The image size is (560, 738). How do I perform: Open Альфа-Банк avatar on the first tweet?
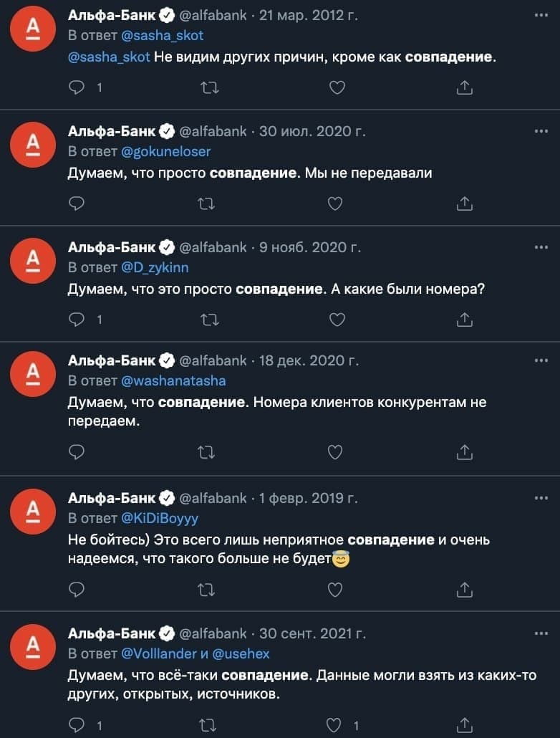33,28
